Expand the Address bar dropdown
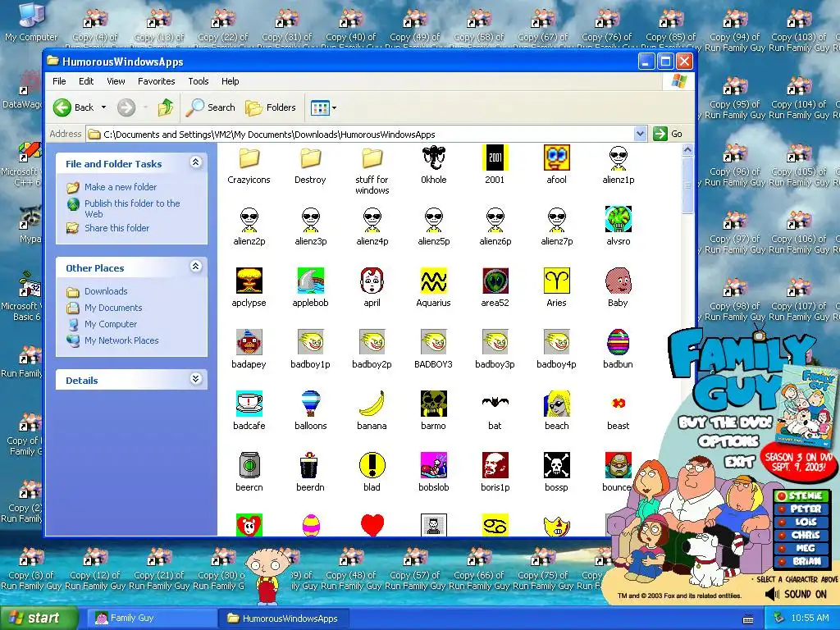The height and width of the screenshot is (630, 840). point(640,134)
